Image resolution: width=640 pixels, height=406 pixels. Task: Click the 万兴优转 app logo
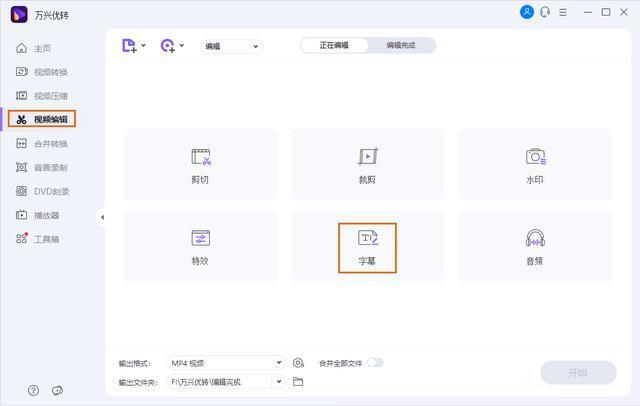[19, 15]
